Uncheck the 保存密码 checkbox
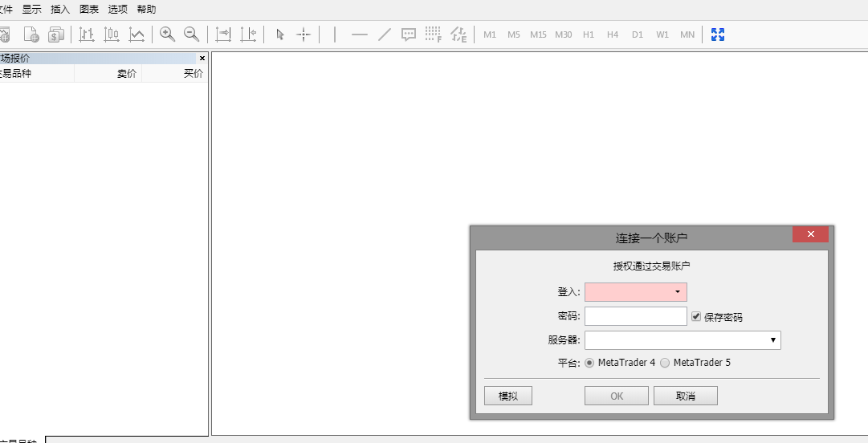The image size is (868, 443). pos(696,316)
